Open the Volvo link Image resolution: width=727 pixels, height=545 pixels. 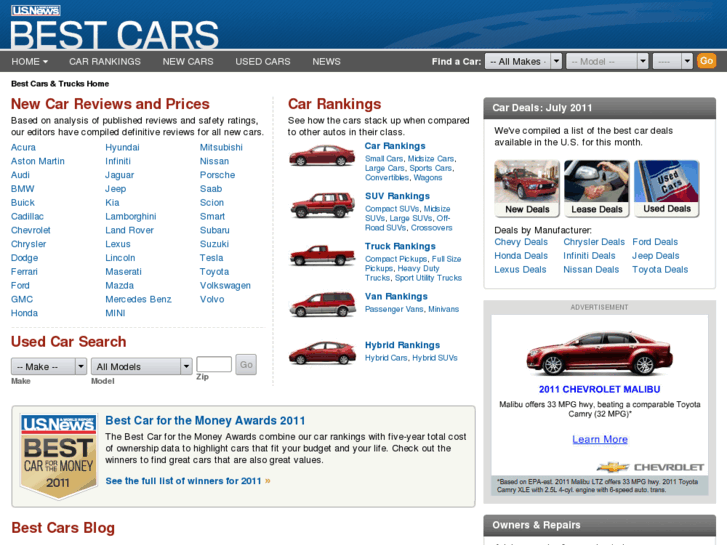tap(212, 300)
